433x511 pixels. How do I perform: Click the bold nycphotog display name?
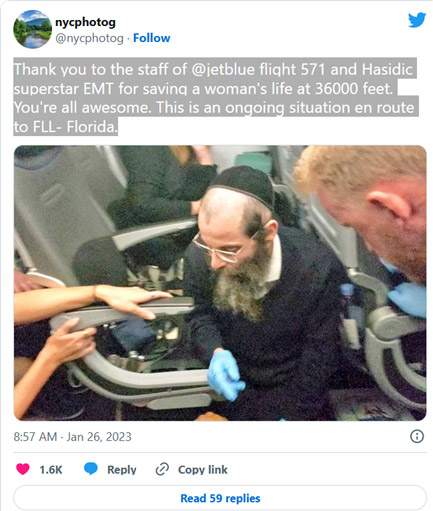85,22
